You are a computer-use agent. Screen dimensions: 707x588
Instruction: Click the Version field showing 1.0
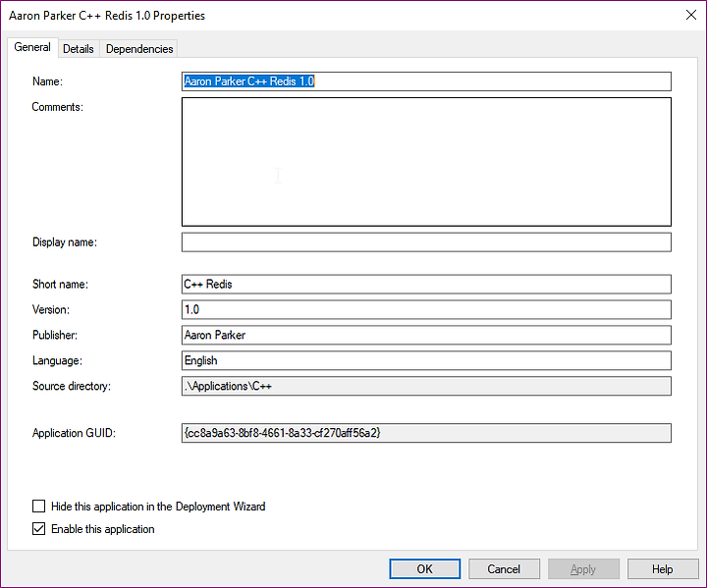pos(426,310)
